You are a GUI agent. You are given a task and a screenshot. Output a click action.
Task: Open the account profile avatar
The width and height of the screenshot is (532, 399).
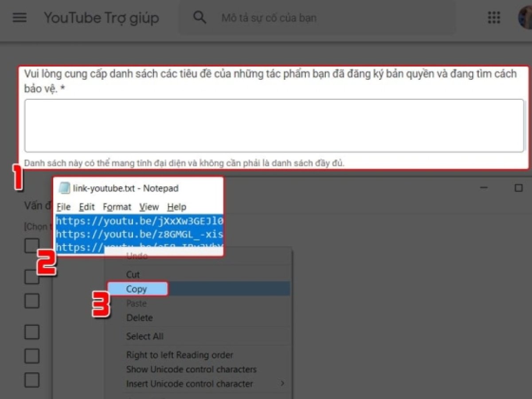point(525,18)
